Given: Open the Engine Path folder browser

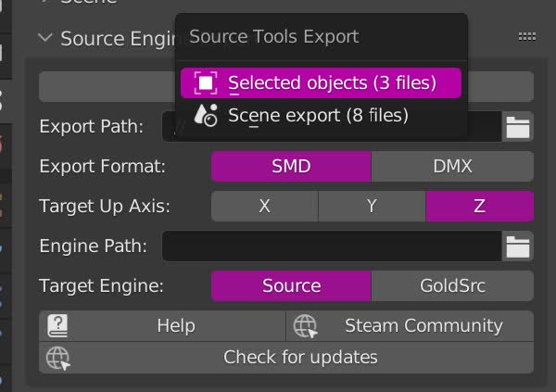Looking at the screenshot, I should pos(518,247).
